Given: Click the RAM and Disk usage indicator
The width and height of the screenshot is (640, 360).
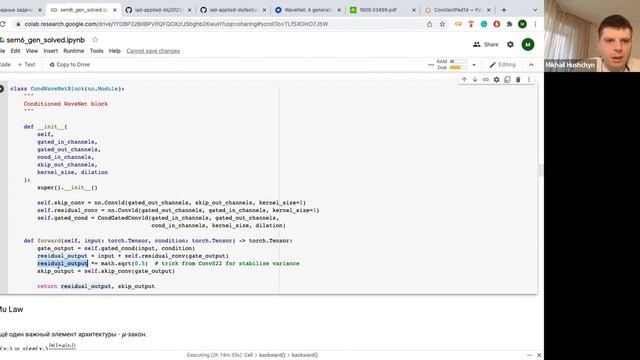Looking at the screenshot, I should (x=451, y=64).
